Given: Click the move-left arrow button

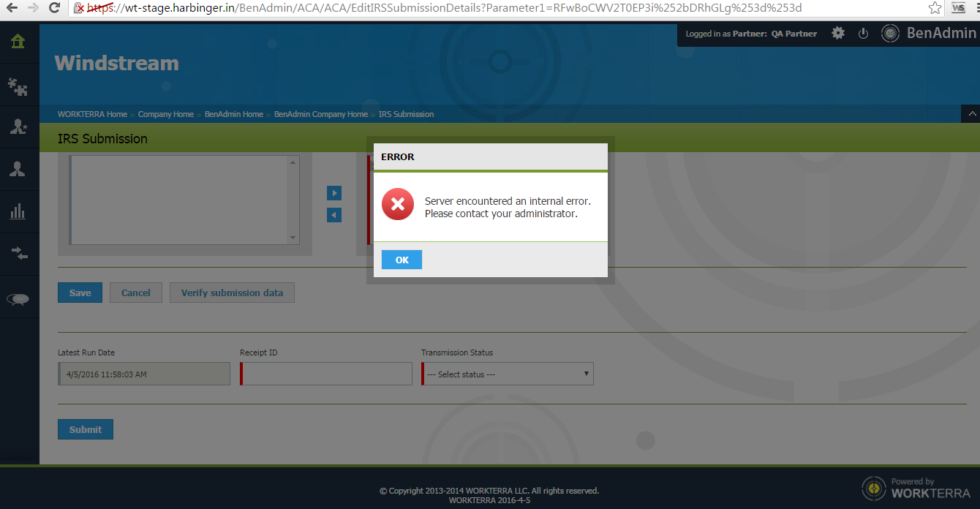Looking at the screenshot, I should coord(334,215).
